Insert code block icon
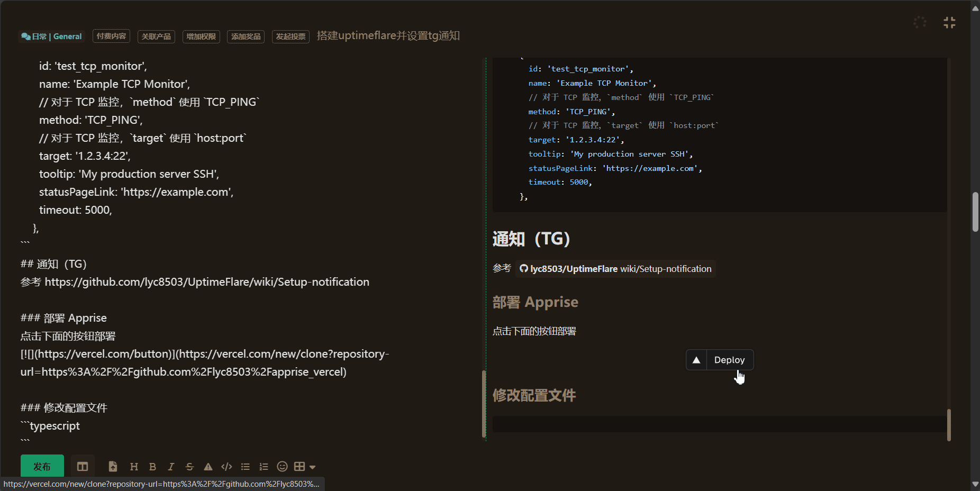This screenshot has width=980, height=491. pyautogui.click(x=226, y=467)
